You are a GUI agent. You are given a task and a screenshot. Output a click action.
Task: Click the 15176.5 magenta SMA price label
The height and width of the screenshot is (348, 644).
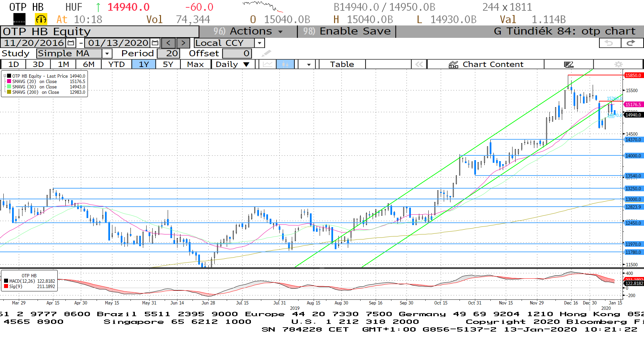click(x=633, y=105)
